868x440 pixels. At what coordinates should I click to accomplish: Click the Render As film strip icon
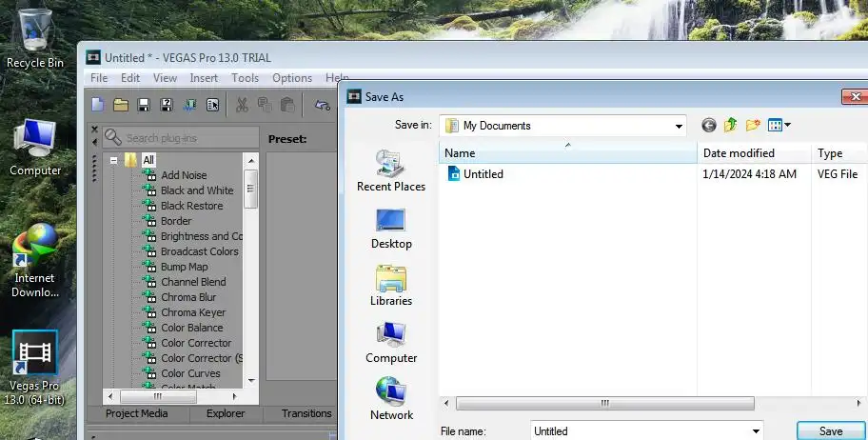(190, 105)
